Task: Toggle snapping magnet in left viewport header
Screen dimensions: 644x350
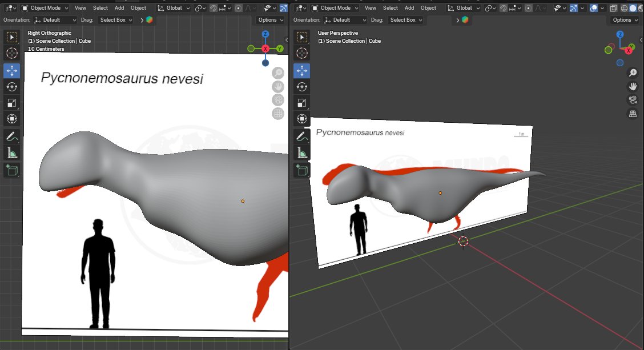Action: click(x=213, y=8)
